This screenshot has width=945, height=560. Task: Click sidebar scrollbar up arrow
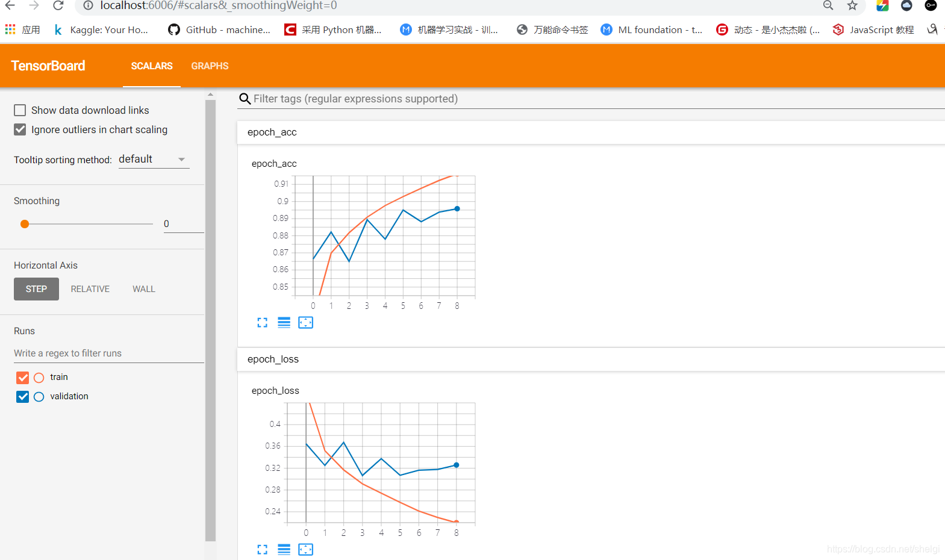[x=210, y=95]
